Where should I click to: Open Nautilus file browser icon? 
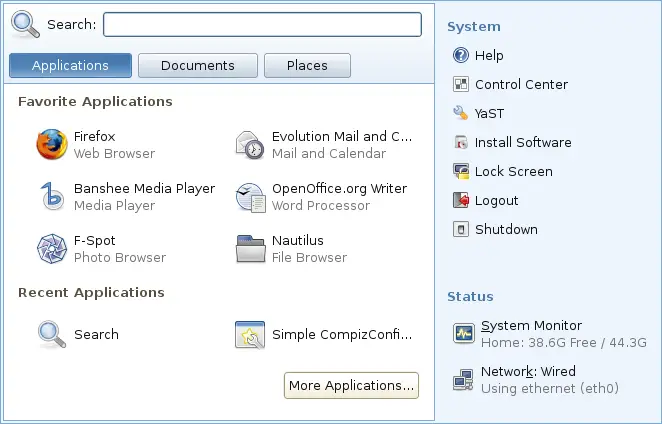coord(250,249)
